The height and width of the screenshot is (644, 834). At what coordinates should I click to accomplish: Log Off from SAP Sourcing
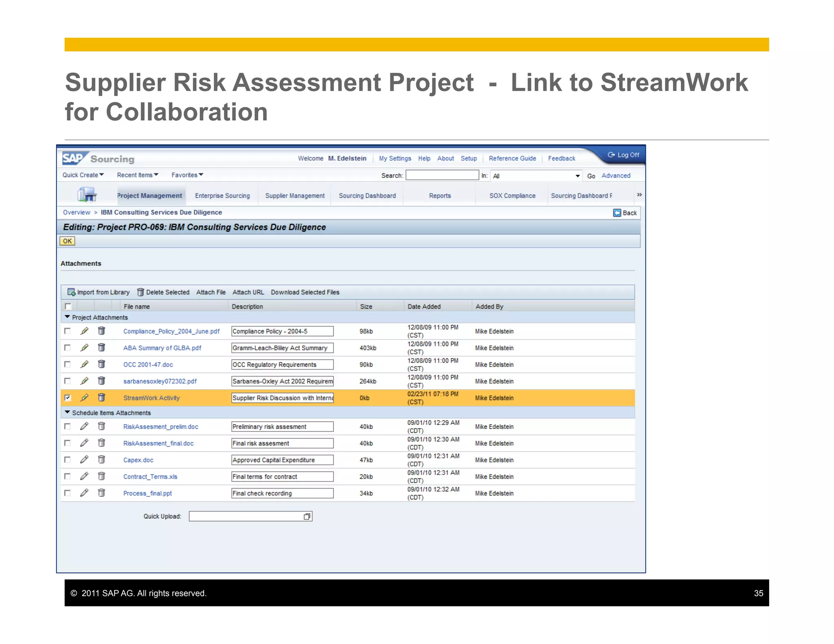623,155
